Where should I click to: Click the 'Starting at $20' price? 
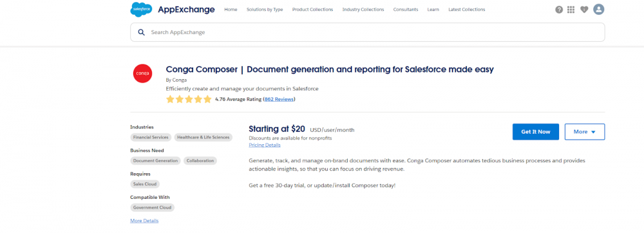point(277,129)
